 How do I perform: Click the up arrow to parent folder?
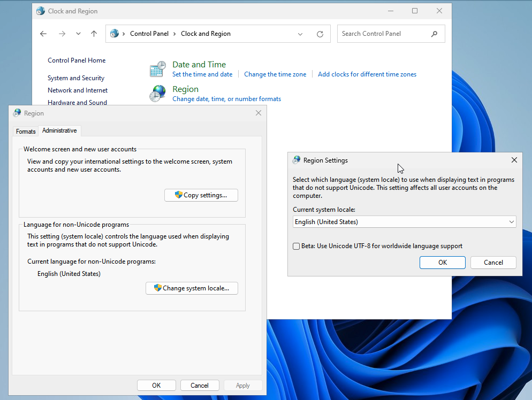(94, 34)
